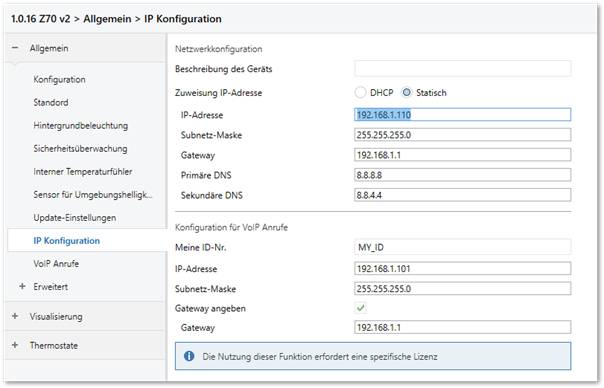Open Update-Einstellungen in the sidebar

pyautogui.click(x=75, y=218)
